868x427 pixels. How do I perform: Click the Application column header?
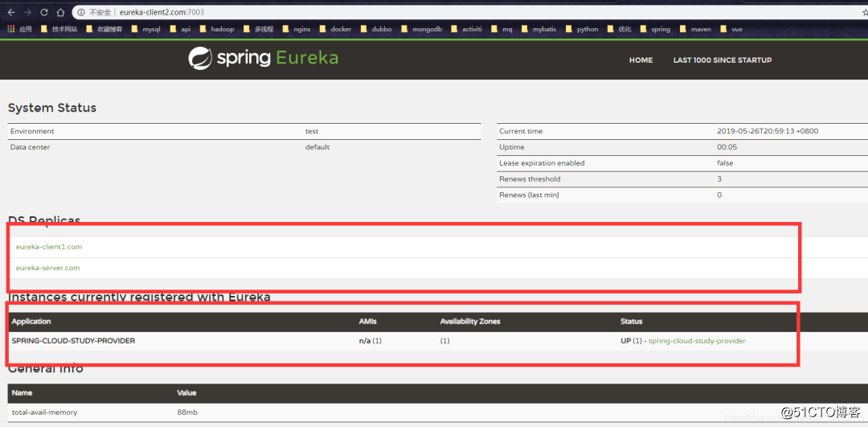(31, 321)
